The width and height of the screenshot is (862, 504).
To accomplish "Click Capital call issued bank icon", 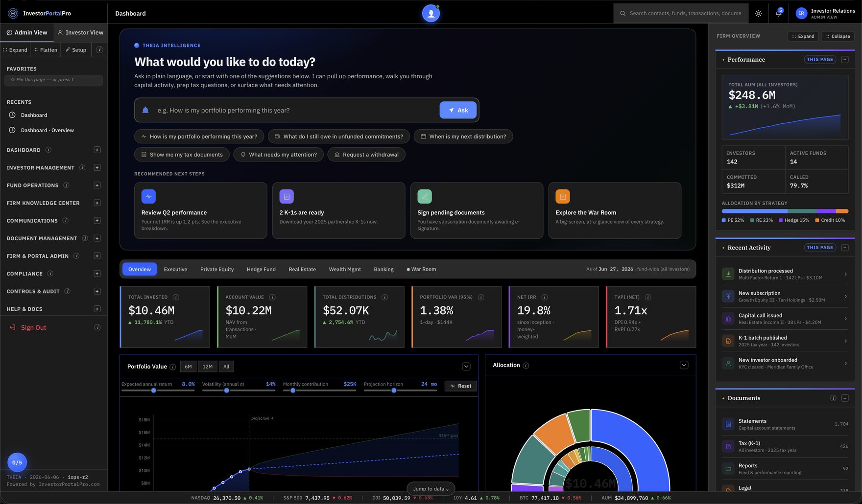I will pos(728,319).
